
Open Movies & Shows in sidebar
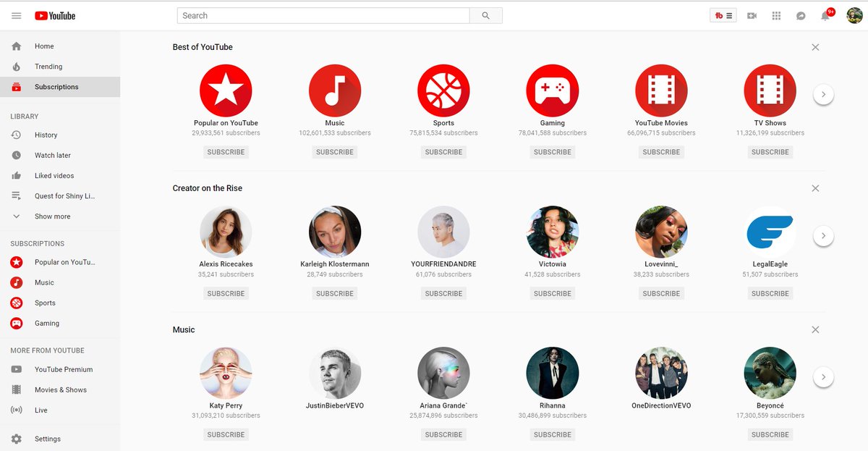60,389
